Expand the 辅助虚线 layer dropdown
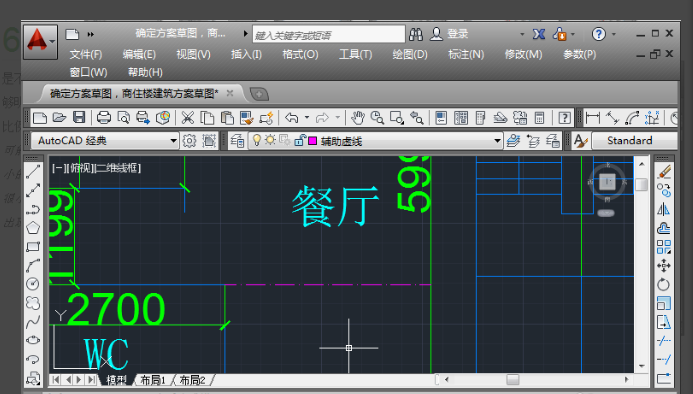The width and height of the screenshot is (693, 394). 497,141
